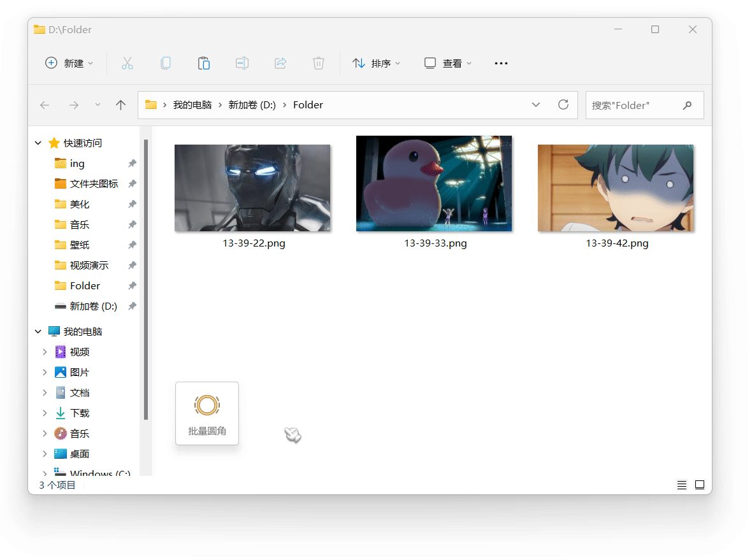Expand the 下载 tree node
752x560 pixels.
pyautogui.click(x=45, y=413)
